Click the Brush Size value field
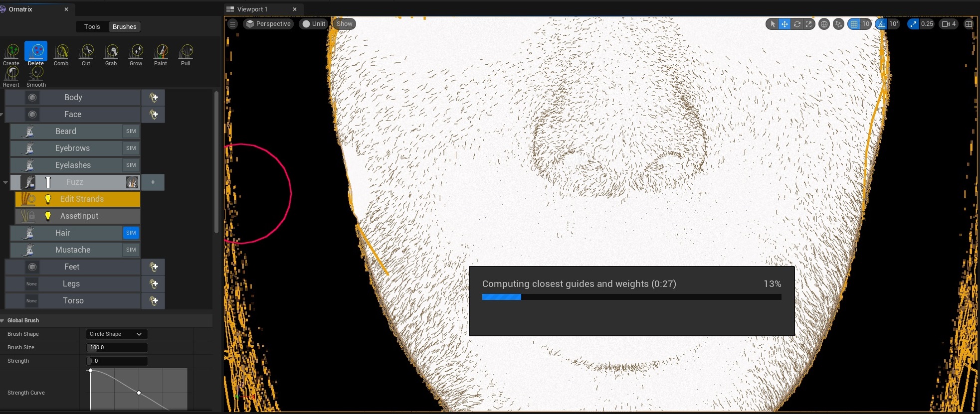This screenshot has height=414, width=980. pyautogui.click(x=117, y=348)
